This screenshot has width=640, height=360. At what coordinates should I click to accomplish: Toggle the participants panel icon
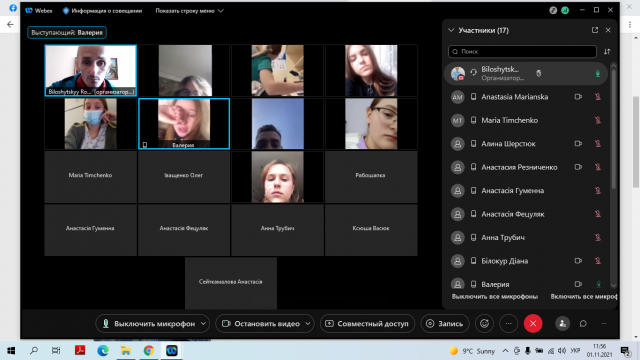coord(562,324)
